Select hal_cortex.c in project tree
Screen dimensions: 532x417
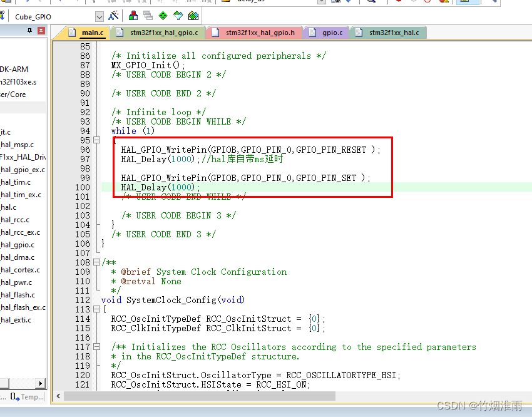point(21,270)
